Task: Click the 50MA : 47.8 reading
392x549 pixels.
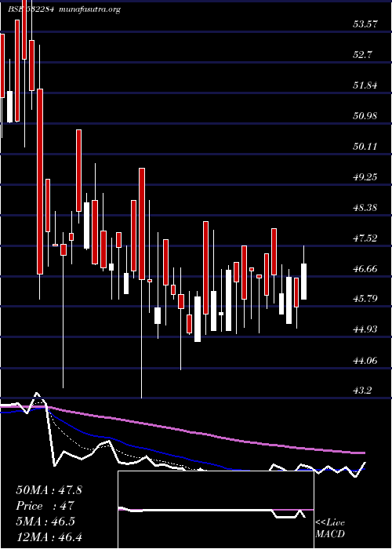Action: (49, 490)
